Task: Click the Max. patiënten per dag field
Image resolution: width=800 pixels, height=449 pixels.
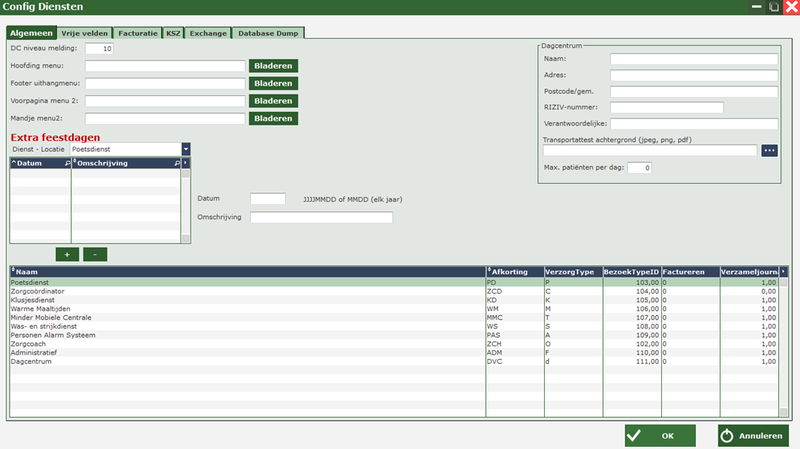Action: [641, 168]
